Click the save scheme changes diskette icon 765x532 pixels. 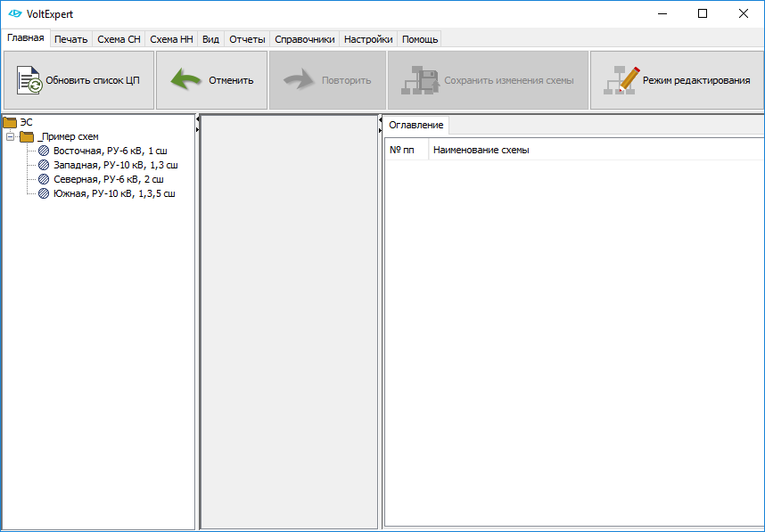421,80
